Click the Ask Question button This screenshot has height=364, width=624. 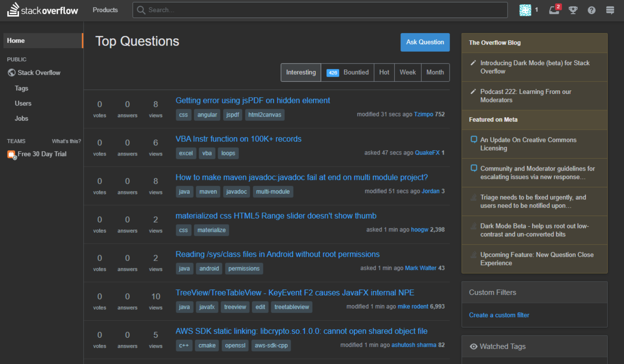click(x=425, y=42)
